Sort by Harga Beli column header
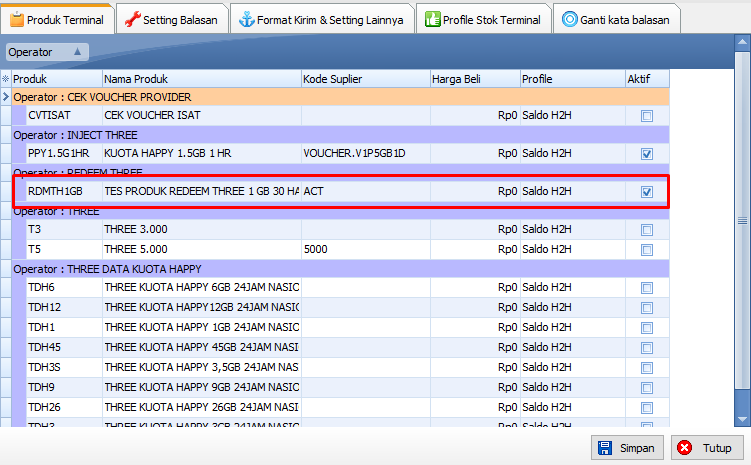 click(475, 79)
